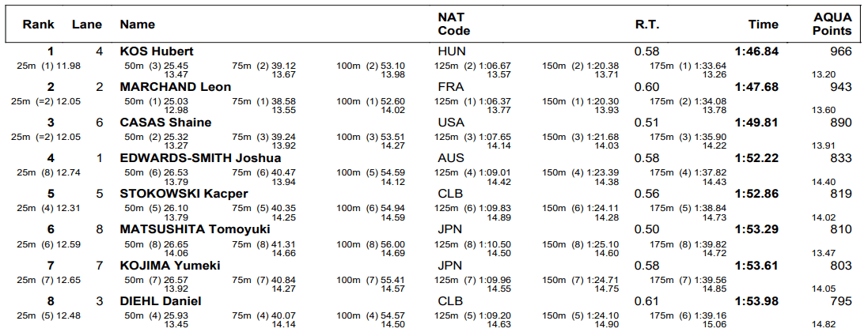The width and height of the screenshot is (868, 336).
Task: Click the winning time 1:46.84
Action: pos(756,51)
